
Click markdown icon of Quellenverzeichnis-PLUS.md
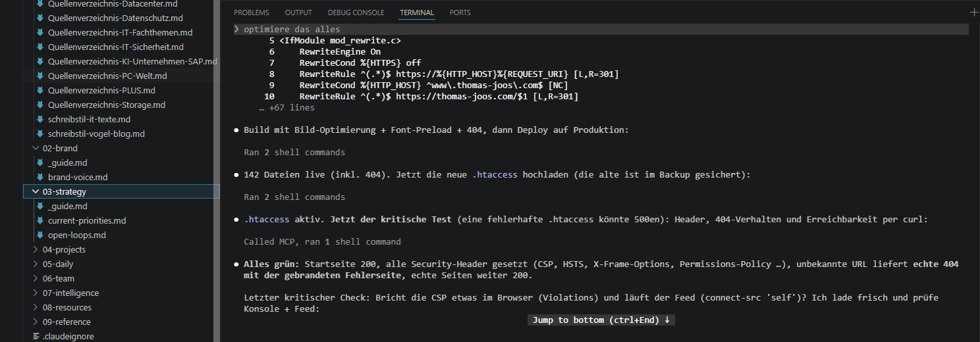pyautogui.click(x=40, y=90)
